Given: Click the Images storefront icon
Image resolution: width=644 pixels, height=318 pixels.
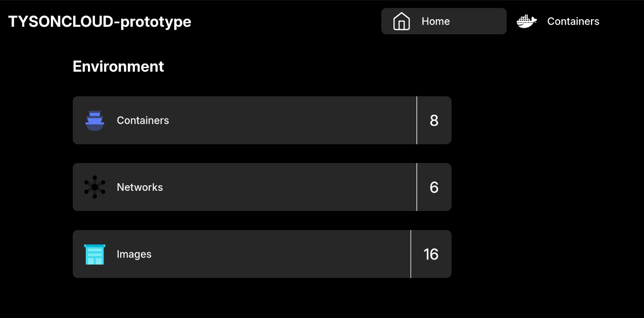Looking at the screenshot, I should click(94, 254).
